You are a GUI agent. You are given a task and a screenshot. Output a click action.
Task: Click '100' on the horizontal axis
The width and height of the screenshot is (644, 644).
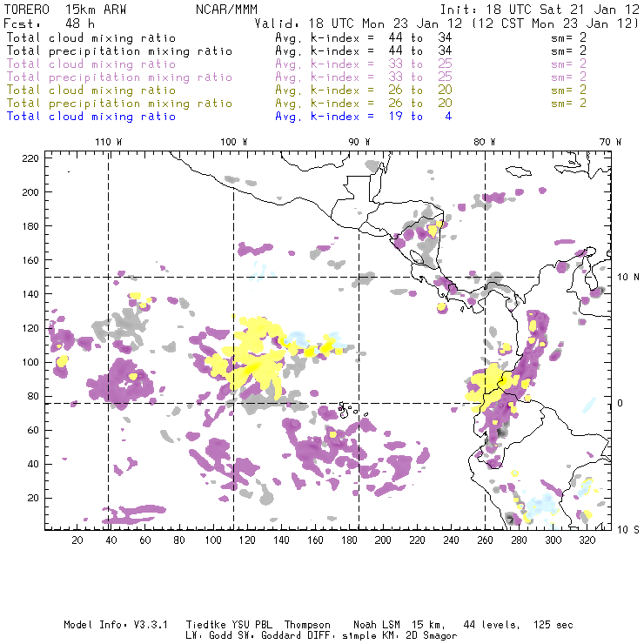tap(213, 540)
